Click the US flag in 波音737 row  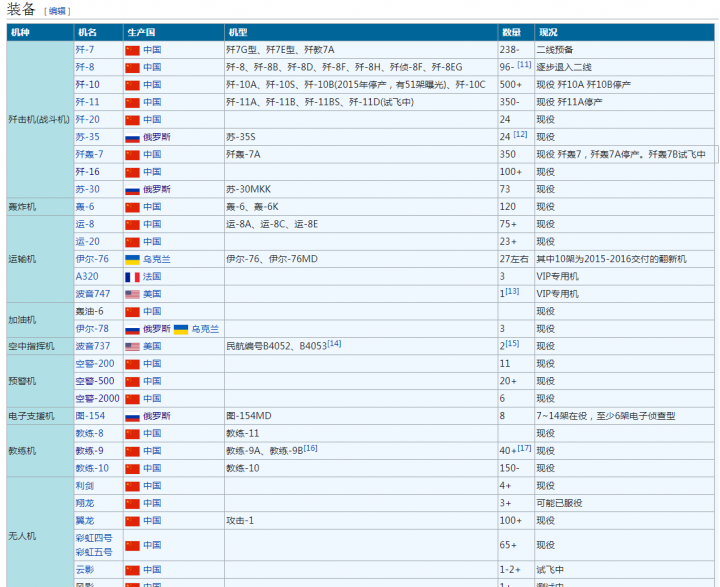132,347
